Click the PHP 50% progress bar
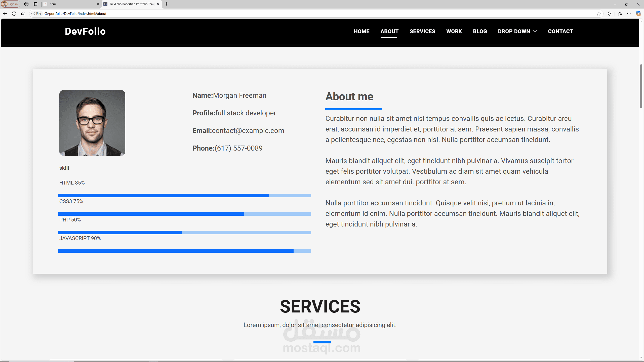This screenshot has height=362, width=644. (x=185, y=233)
